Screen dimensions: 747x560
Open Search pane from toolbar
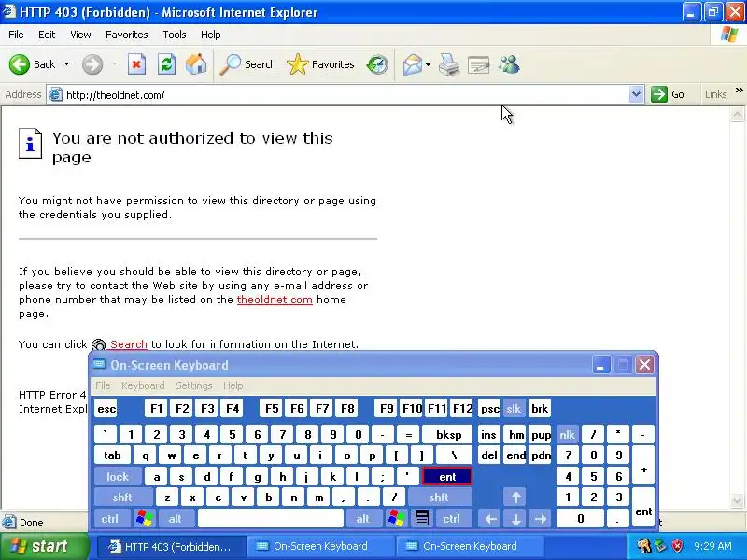[x=247, y=64]
